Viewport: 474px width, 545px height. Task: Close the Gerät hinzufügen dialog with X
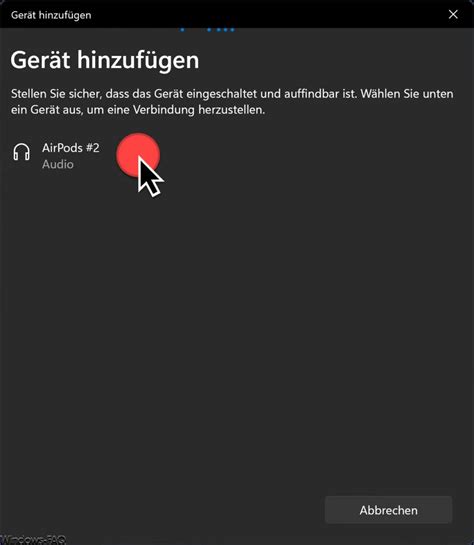(x=453, y=14)
